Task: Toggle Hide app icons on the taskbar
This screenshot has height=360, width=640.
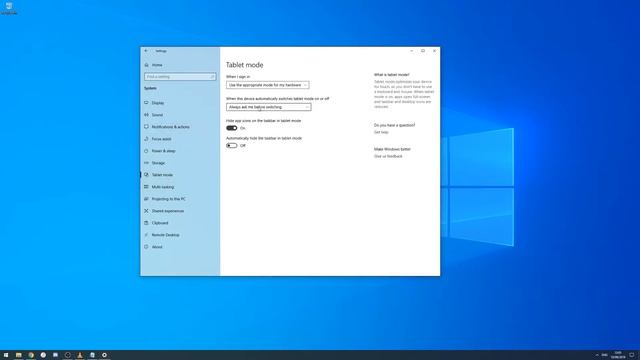Action: pos(232,128)
